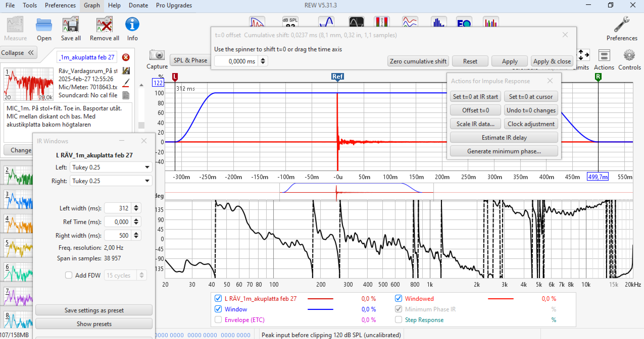
Task: Open the Left window type dropdown
Action: pos(111,167)
